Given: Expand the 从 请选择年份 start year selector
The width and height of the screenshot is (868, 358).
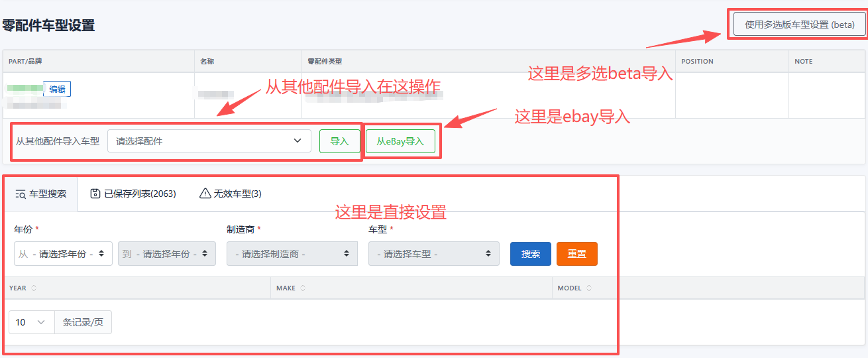Looking at the screenshot, I should (x=63, y=254).
